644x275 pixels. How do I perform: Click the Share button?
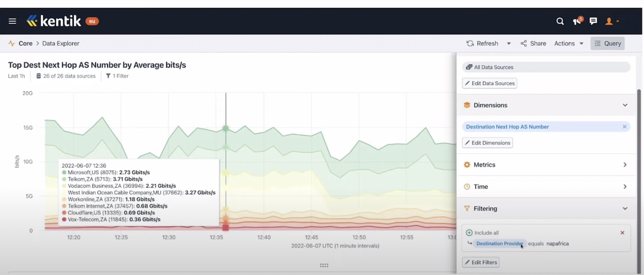coord(533,43)
